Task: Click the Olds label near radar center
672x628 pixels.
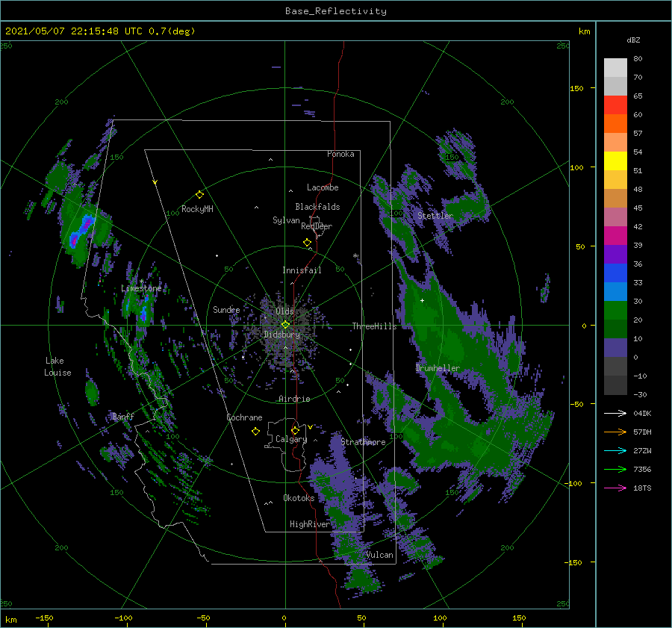Action: click(x=285, y=311)
